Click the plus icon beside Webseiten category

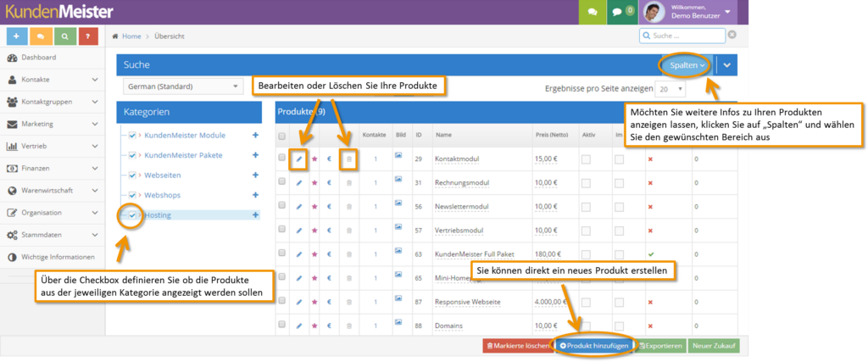tap(255, 175)
